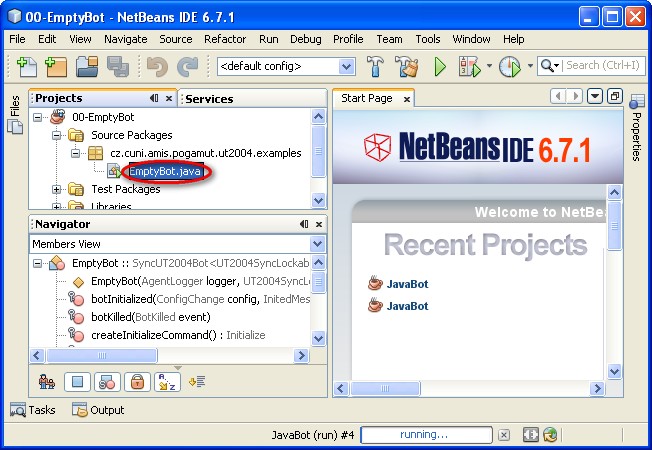Click the New Project toolbar icon
Screen dimensions: 652x450
56,67
